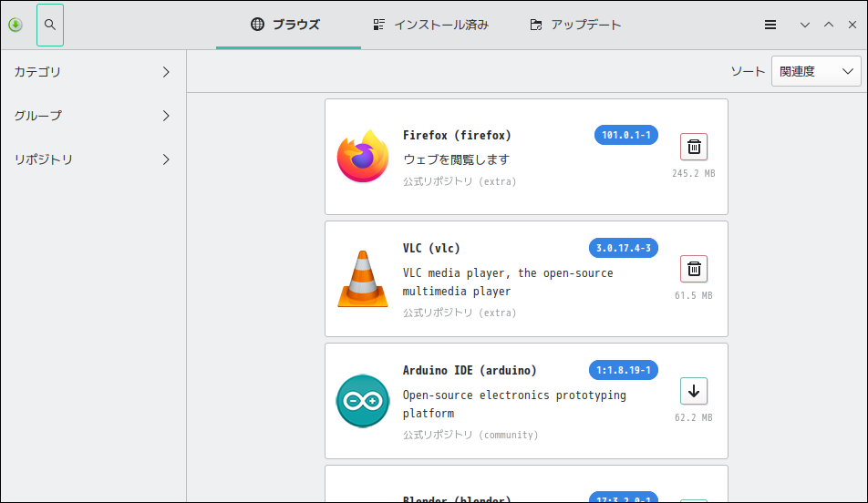868x503 pixels.
Task: Open the 関連度 sort dropdown
Action: [x=816, y=71]
